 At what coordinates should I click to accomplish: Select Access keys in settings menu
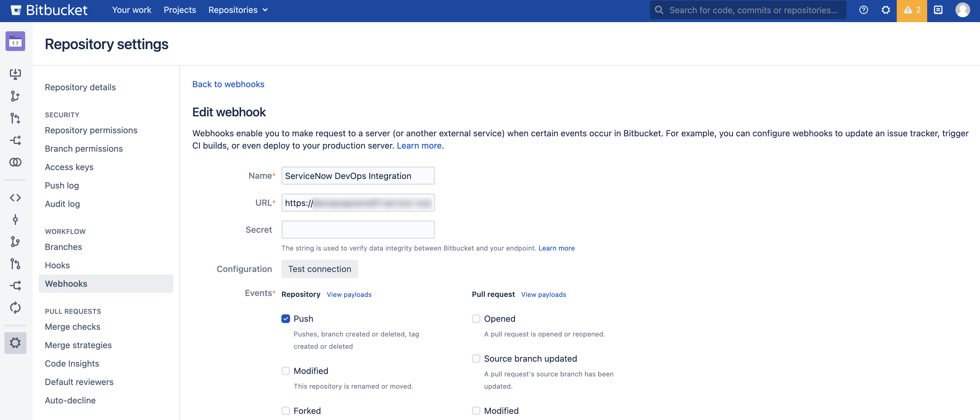click(69, 167)
